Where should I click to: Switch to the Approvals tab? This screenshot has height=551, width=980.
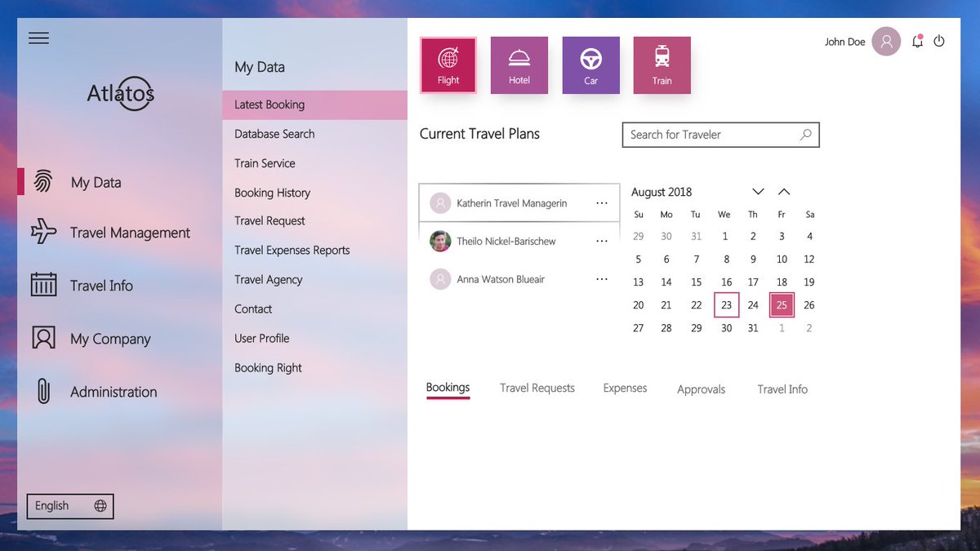point(701,389)
